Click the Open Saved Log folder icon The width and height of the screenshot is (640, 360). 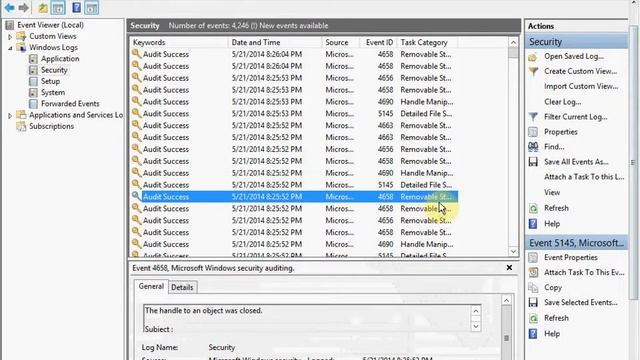533,57
